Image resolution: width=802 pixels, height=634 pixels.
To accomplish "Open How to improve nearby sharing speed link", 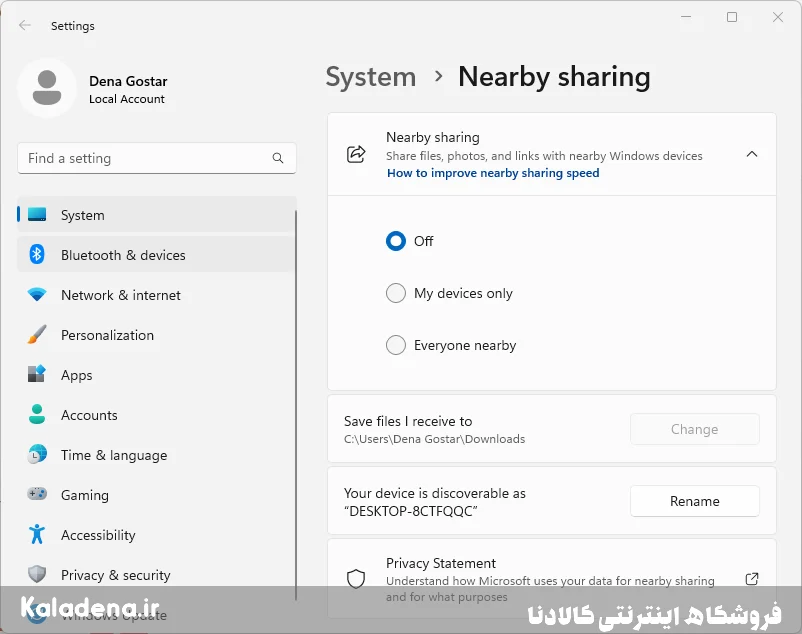I will click(x=493, y=173).
